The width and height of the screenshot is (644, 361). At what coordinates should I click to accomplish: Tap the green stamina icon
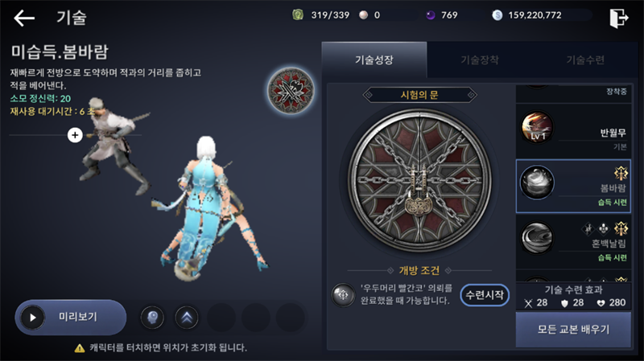click(298, 15)
